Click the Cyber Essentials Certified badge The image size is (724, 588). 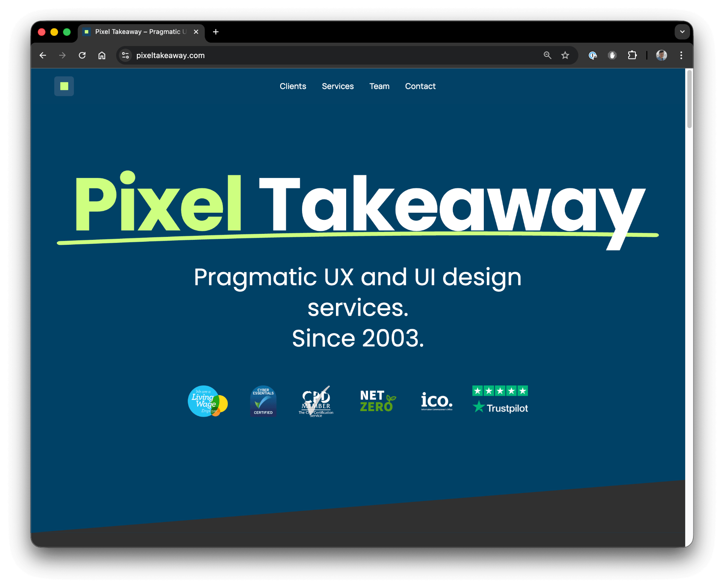pos(263,401)
